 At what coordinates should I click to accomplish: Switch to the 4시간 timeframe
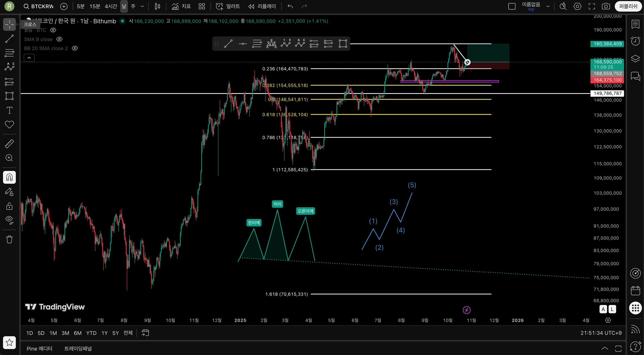point(111,6)
